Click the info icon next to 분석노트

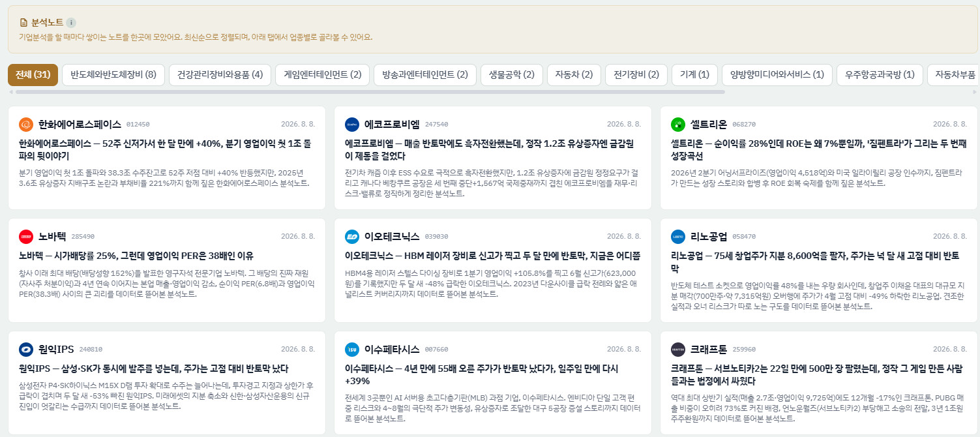(x=71, y=23)
